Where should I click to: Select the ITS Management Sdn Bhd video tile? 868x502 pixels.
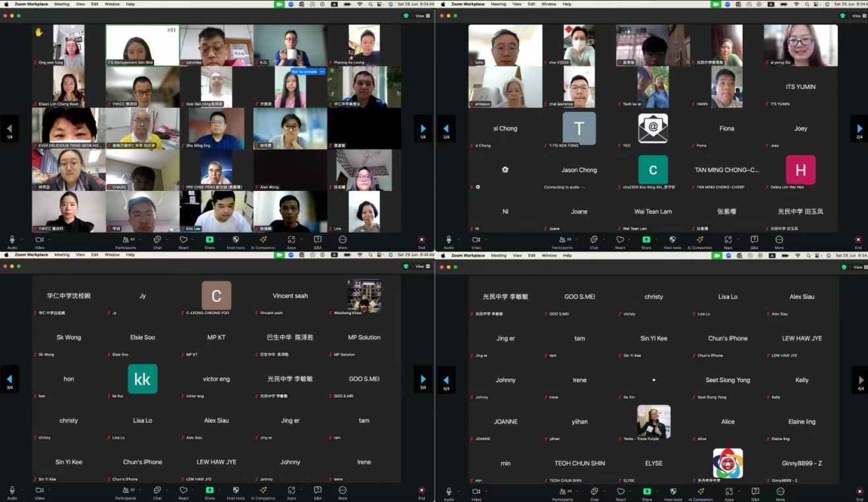(142, 45)
